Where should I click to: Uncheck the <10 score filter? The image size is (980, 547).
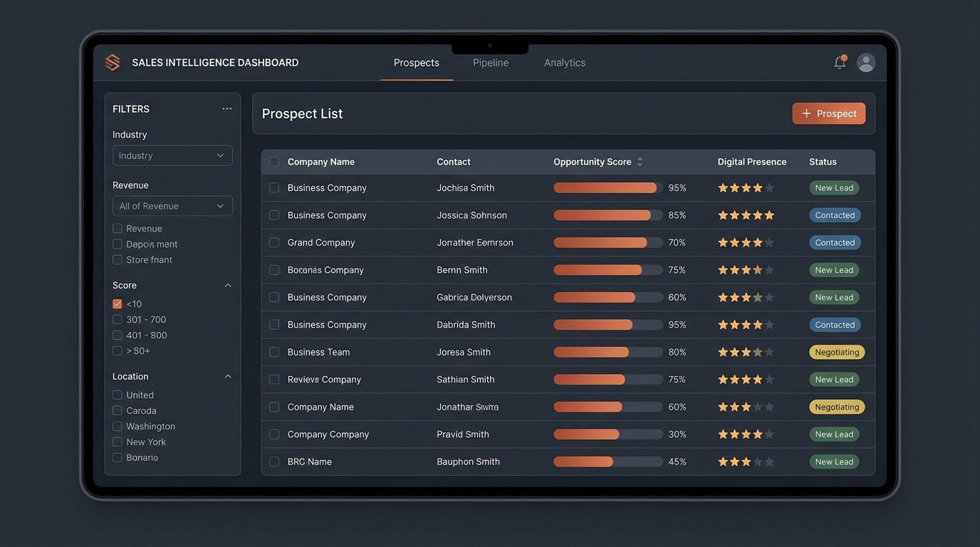(x=118, y=304)
